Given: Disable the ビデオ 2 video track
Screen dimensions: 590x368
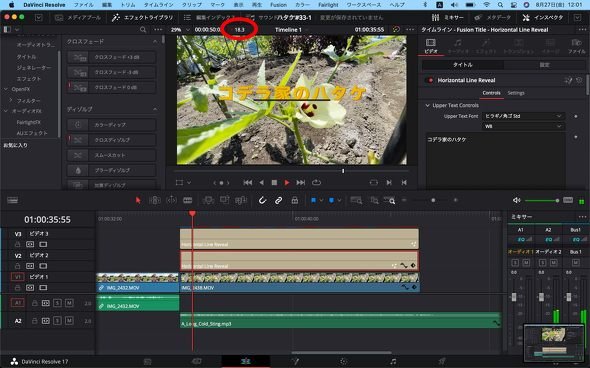Looking at the screenshot, I should pos(43,266).
